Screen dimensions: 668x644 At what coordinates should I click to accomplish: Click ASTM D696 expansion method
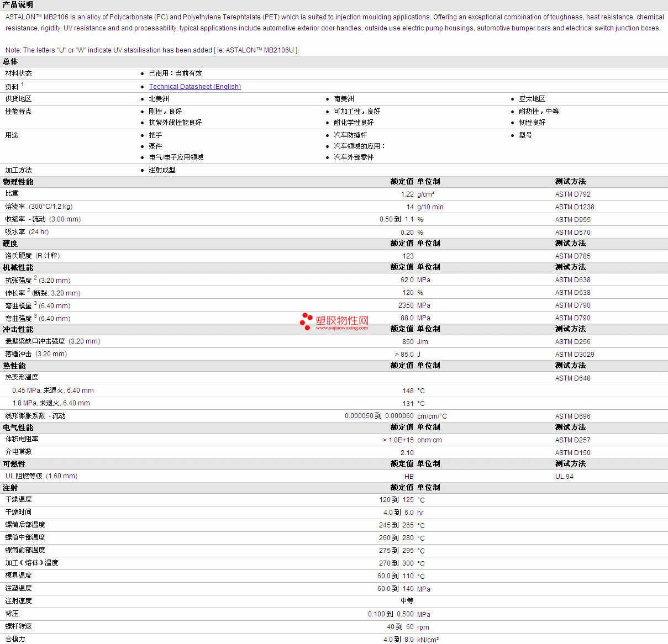pos(572,416)
